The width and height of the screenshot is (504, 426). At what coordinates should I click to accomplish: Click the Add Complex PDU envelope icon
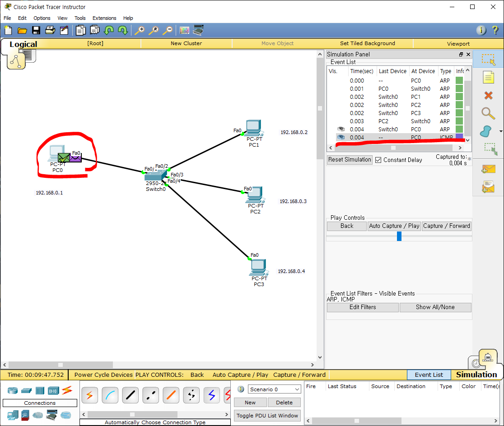[488, 187]
